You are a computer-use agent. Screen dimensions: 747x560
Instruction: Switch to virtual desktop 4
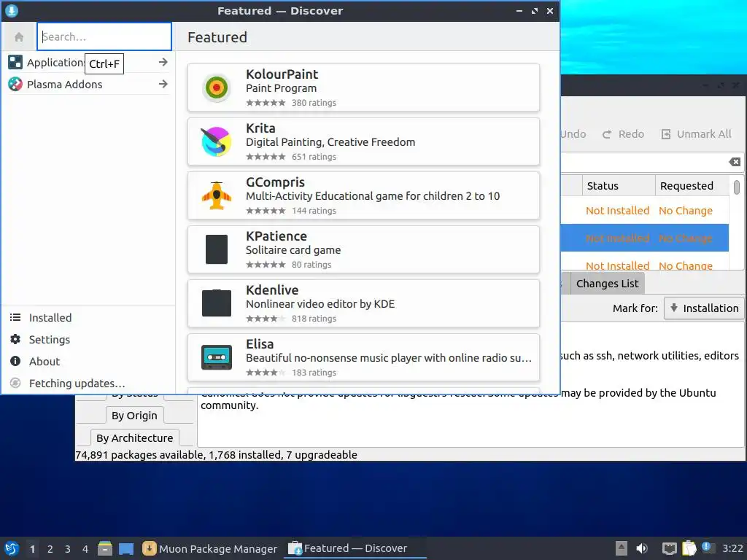coord(85,549)
